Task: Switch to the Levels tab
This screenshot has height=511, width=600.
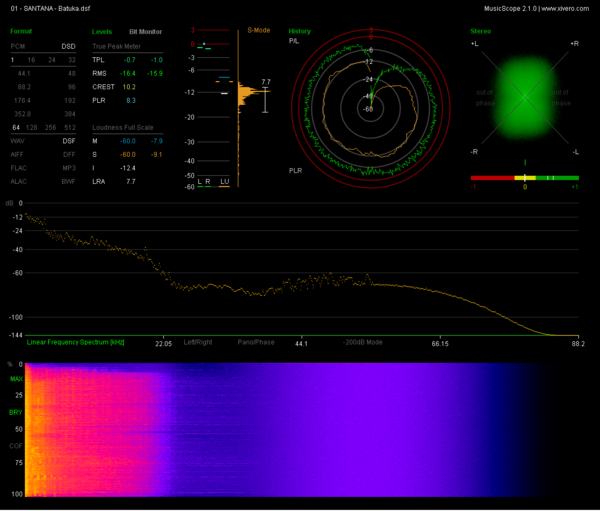Action: pos(102,32)
